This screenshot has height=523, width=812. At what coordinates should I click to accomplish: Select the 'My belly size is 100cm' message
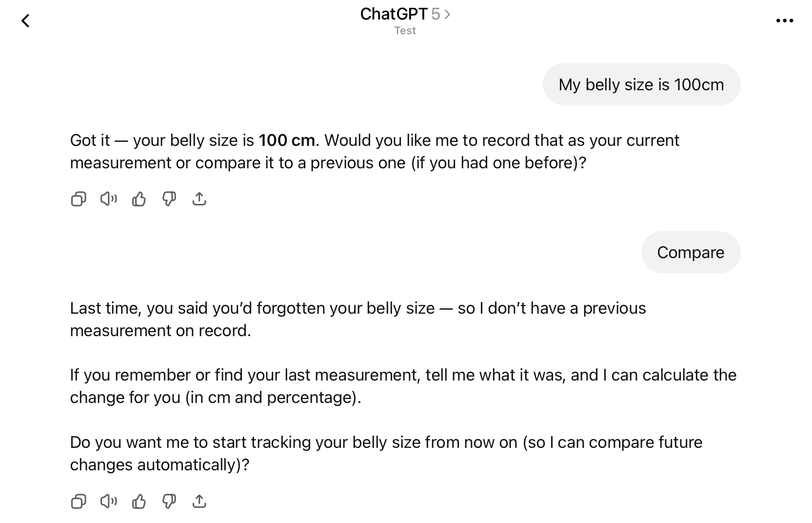coord(641,84)
